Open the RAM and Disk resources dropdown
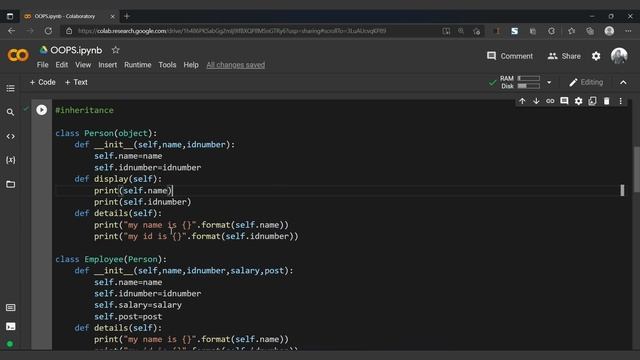 [x=549, y=82]
